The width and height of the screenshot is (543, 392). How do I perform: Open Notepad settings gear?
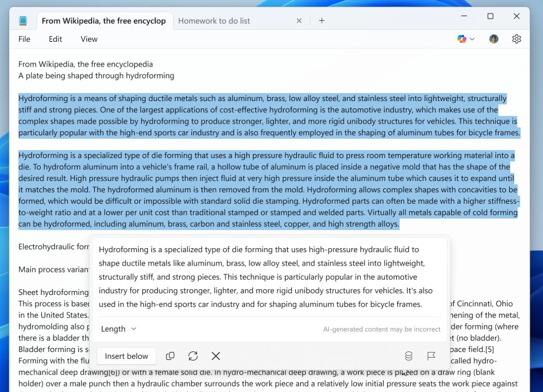(x=516, y=39)
